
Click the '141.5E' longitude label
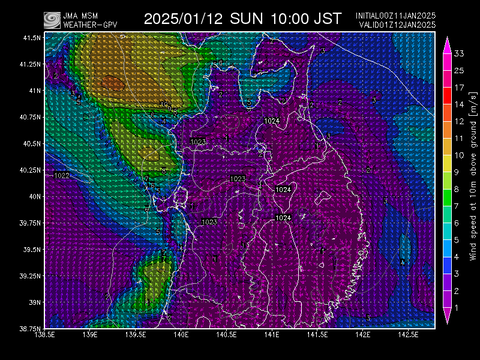tap(317, 334)
